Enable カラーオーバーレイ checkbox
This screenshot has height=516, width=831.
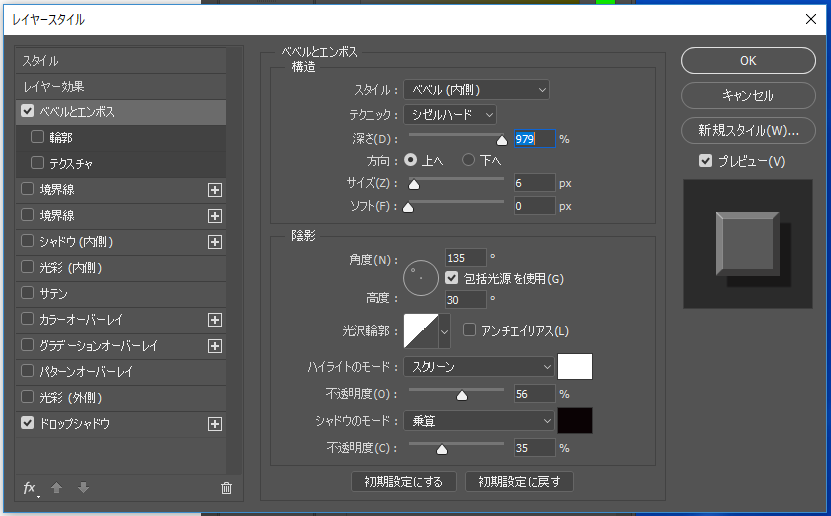click(28, 318)
